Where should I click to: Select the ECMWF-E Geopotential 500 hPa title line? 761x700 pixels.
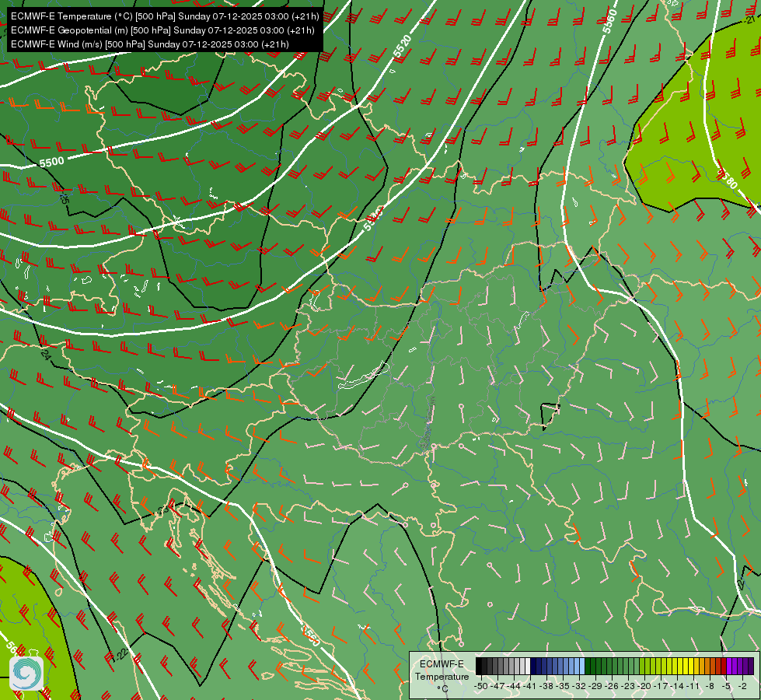pyautogui.click(x=162, y=30)
